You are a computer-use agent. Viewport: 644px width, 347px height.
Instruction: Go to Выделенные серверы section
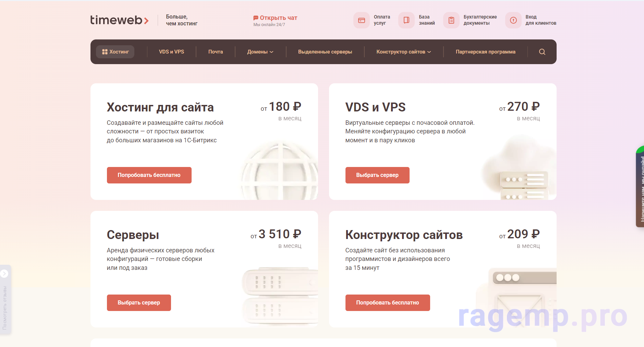(325, 52)
